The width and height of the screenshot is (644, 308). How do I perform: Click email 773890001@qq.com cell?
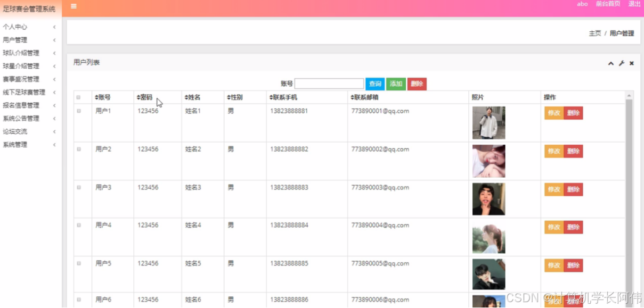point(380,111)
